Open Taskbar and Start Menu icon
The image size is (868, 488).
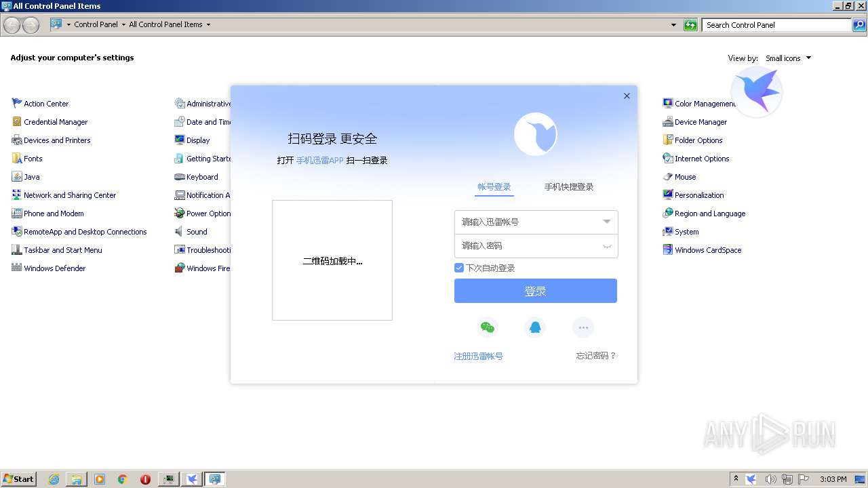click(17, 249)
